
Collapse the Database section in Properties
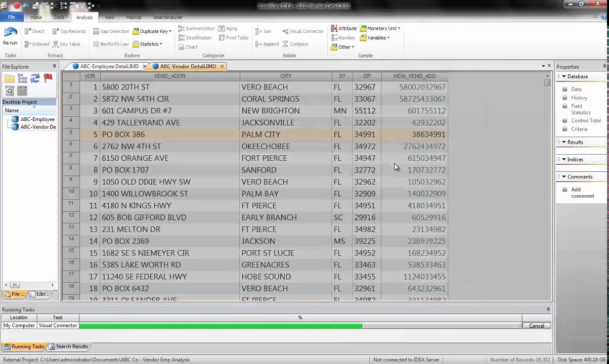(564, 77)
